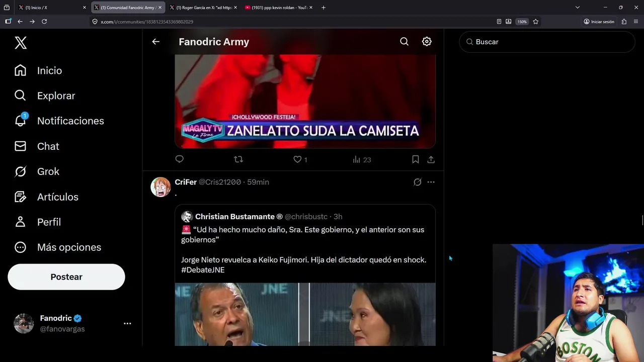Close the Inicio / X browser tab

pyautogui.click(x=85, y=8)
